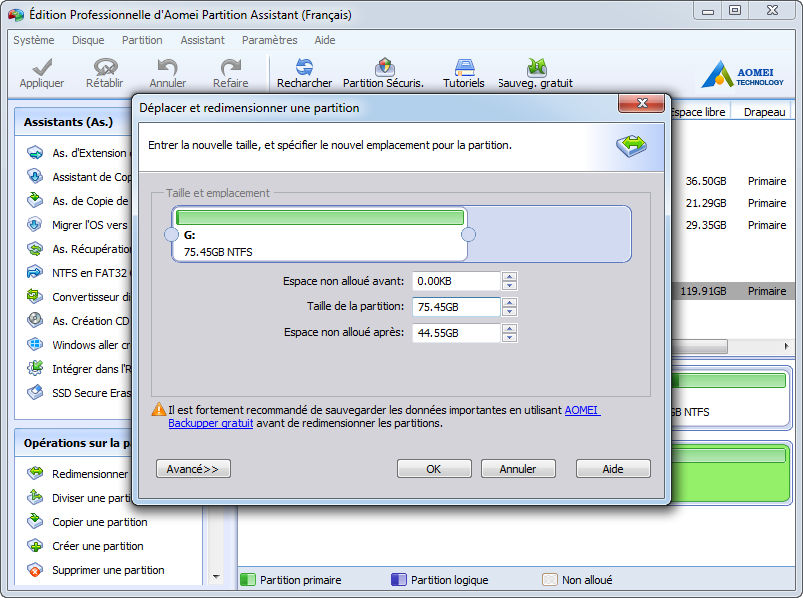This screenshot has width=803, height=598.
Task: Increase Espace non alloué avant value
Action: click(510, 277)
